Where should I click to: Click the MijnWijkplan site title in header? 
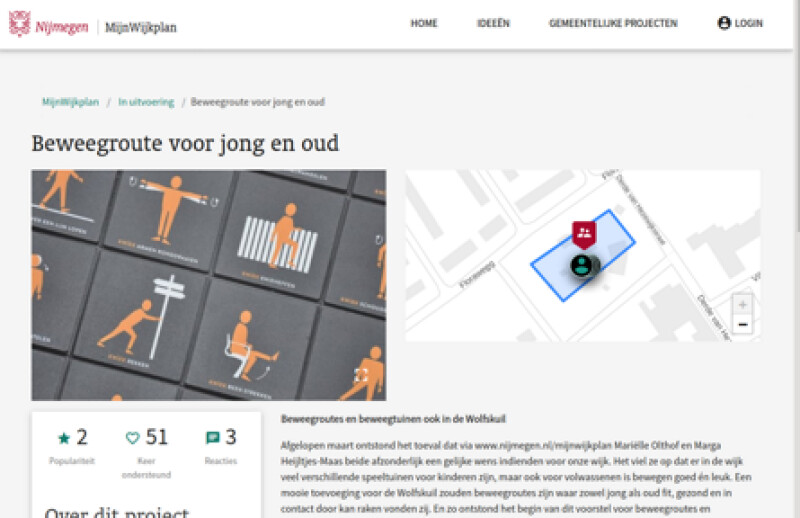click(x=141, y=27)
